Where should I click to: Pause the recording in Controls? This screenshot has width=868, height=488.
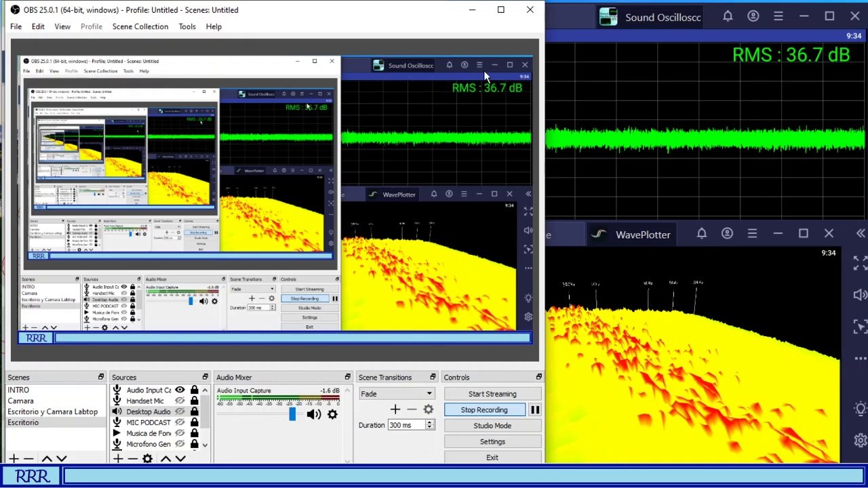534,410
